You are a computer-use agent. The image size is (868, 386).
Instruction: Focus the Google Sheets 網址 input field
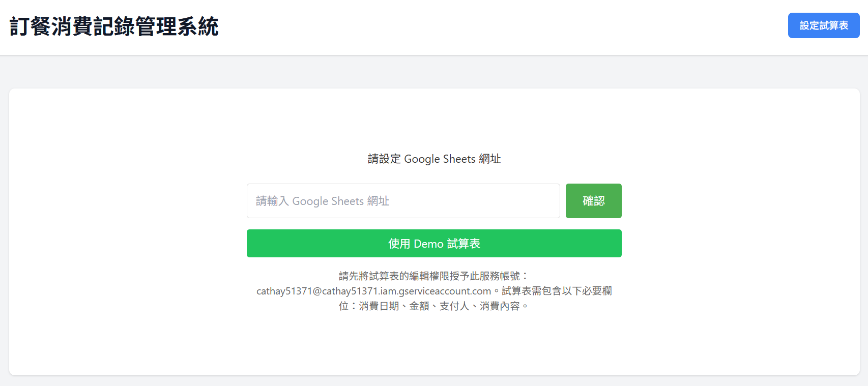403,201
